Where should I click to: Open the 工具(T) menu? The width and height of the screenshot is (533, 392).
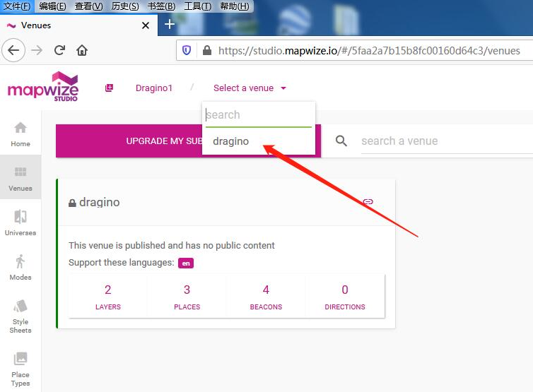click(197, 6)
